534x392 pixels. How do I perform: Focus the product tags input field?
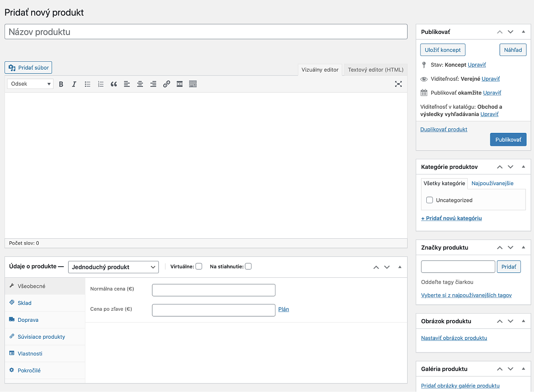tap(458, 267)
